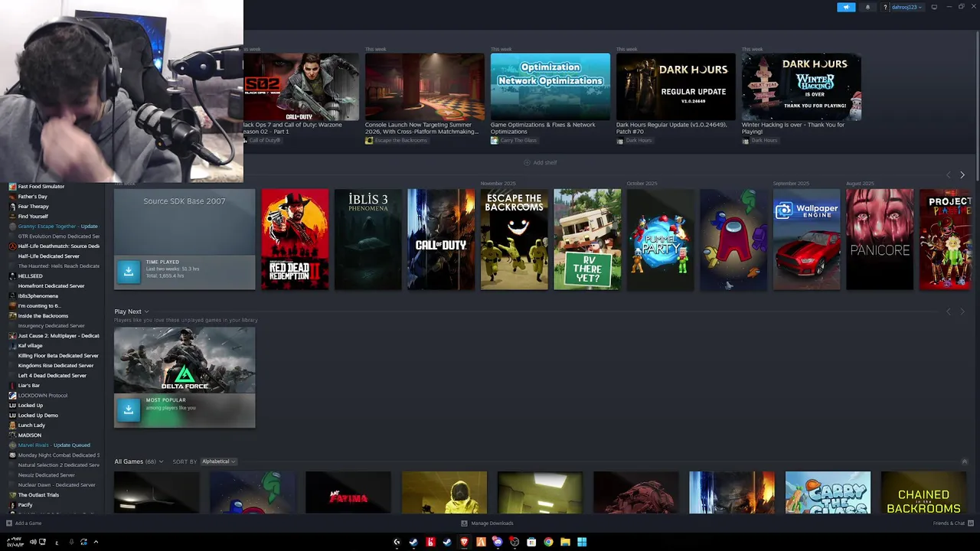The image size is (980, 551).
Task: Click Chrome icon in Windows taskbar
Action: coord(548,542)
